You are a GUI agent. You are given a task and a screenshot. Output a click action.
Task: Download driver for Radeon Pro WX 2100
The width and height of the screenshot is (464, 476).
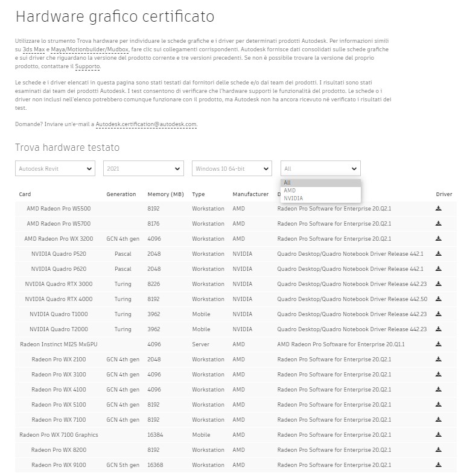click(x=438, y=359)
